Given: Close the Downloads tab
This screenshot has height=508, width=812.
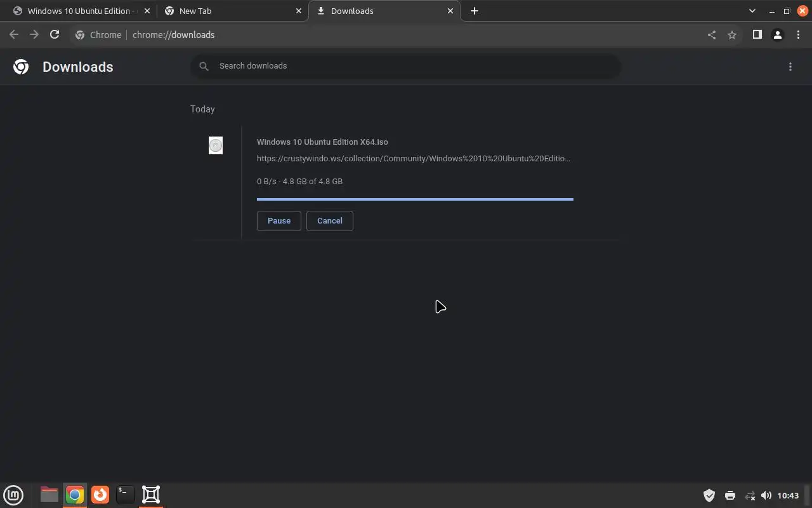Looking at the screenshot, I should pyautogui.click(x=450, y=11).
